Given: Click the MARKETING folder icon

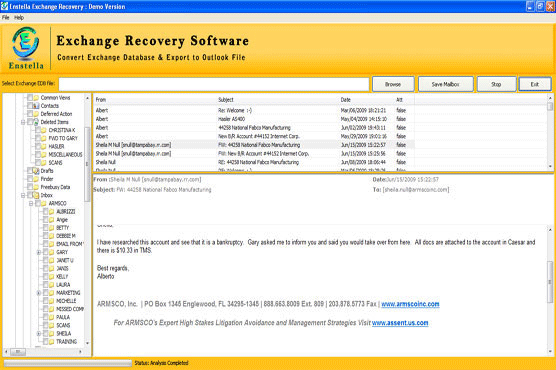Looking at the screenshot, I should coord(52,293).
